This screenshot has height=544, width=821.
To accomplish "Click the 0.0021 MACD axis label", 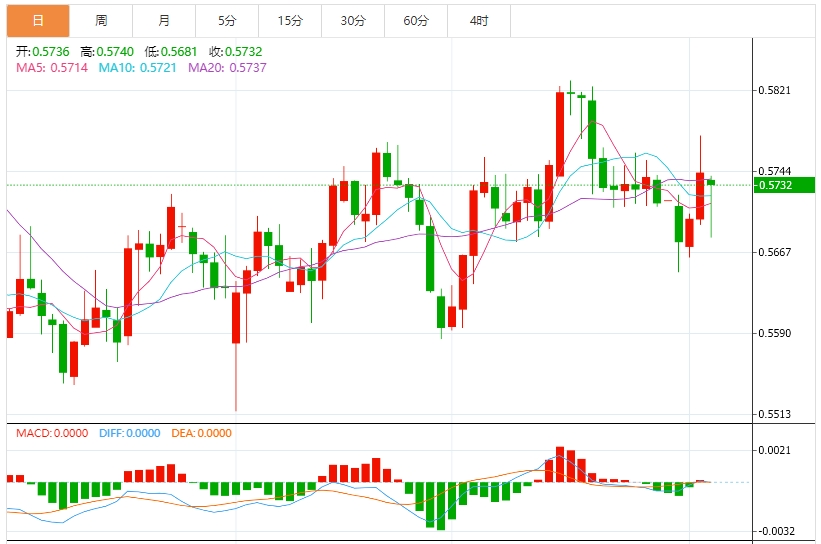I will (x=774, y=450).
